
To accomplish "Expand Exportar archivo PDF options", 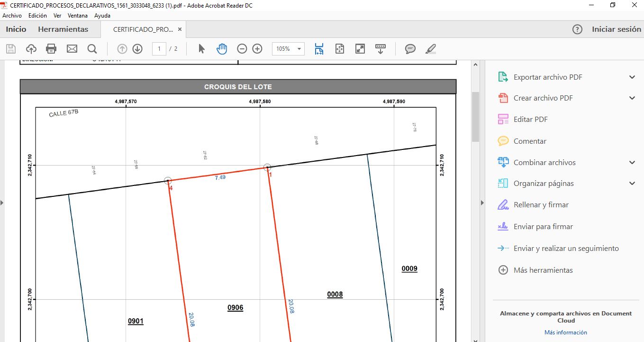I will (632, 77).
